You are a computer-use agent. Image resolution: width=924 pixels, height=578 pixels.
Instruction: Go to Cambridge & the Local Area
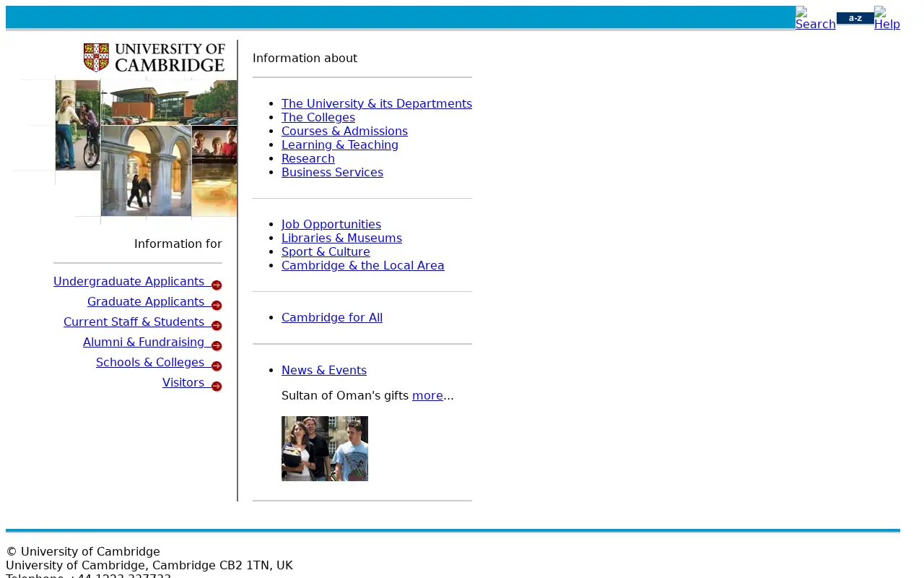(363, 266)
